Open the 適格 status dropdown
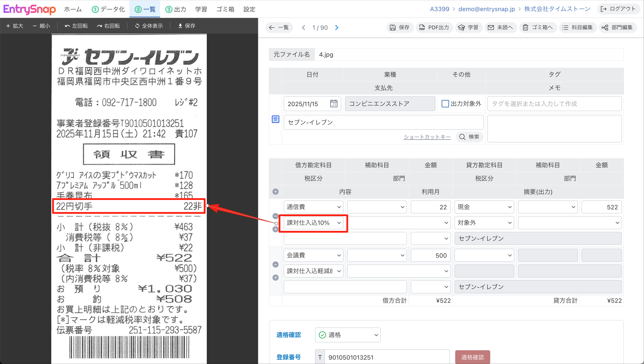Image resolution: width=644 pixels, height=364 pixels. click(347, 335)
